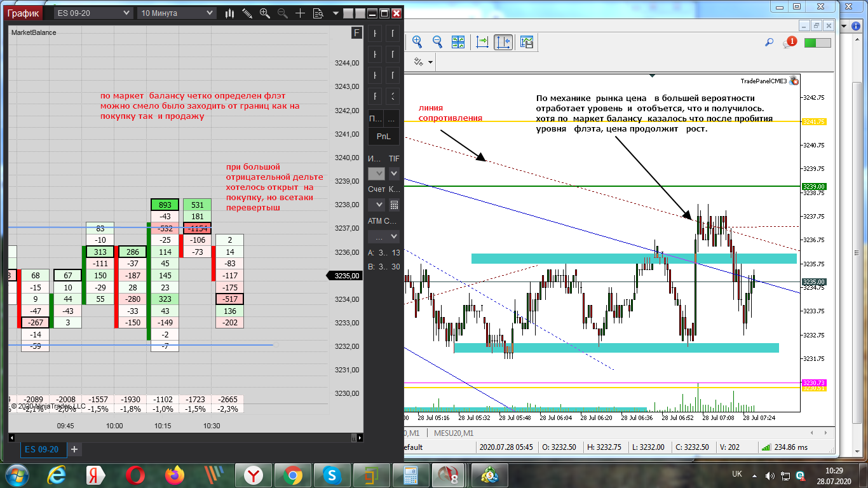Toggle chart auto scroll in MetaTrader
Image resolution: width=868 pixels, height=488 pixels.
[482, 42]
